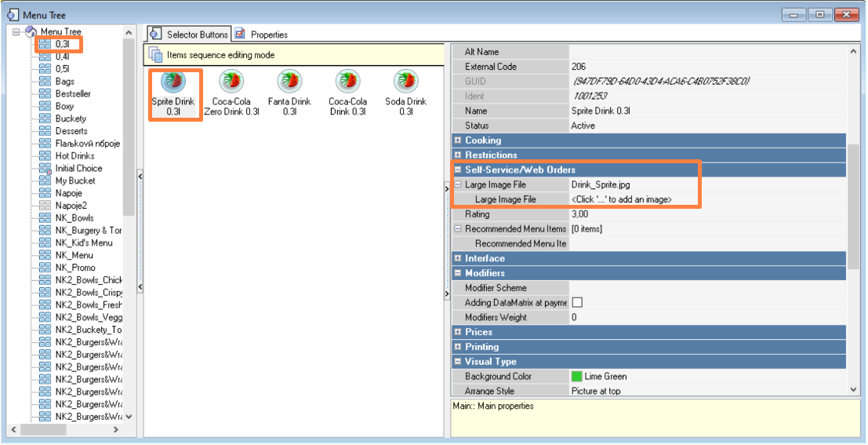868x445 pixels.
Task: Click the Initial Choice selector icon
Action: point(45,168)
